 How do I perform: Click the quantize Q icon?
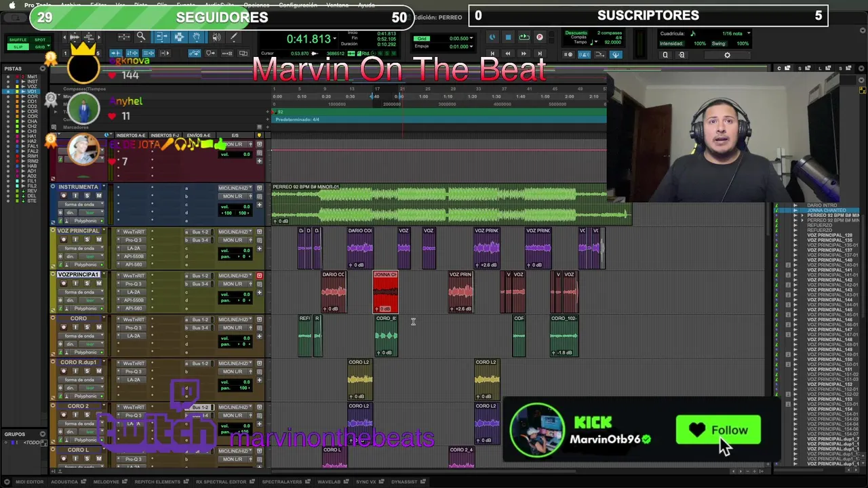(x=665, y=55)
